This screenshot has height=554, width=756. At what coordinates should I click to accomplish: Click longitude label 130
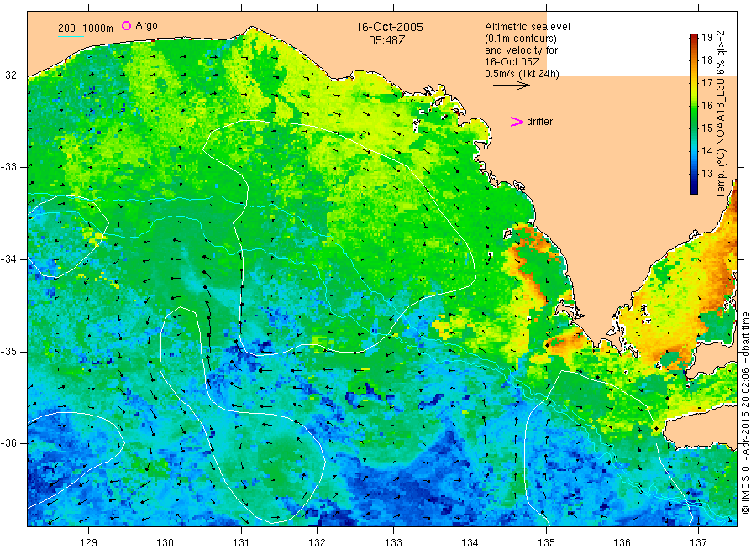click(165, 543)
